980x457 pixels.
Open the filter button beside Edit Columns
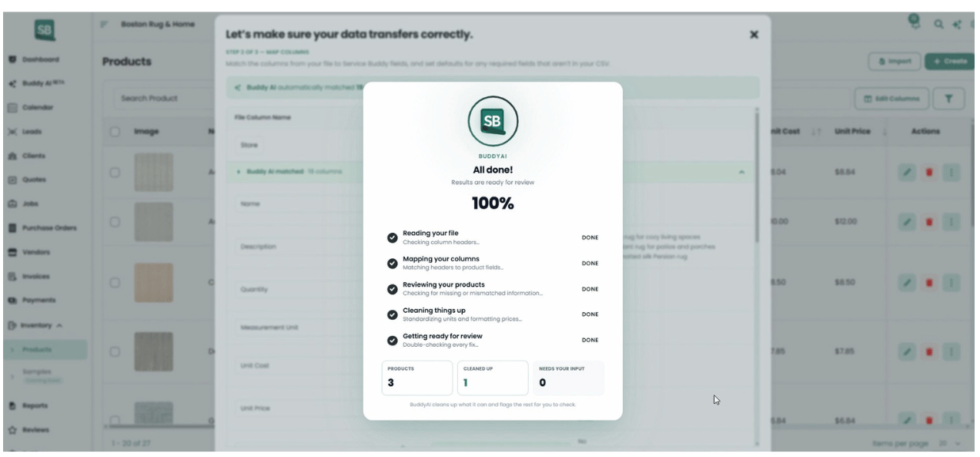948,99
